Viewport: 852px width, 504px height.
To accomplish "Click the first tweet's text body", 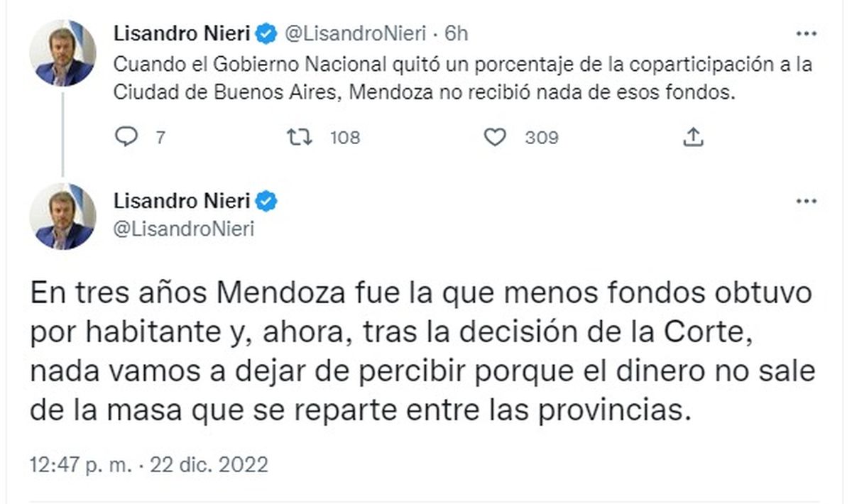I will tap(461, 80).
